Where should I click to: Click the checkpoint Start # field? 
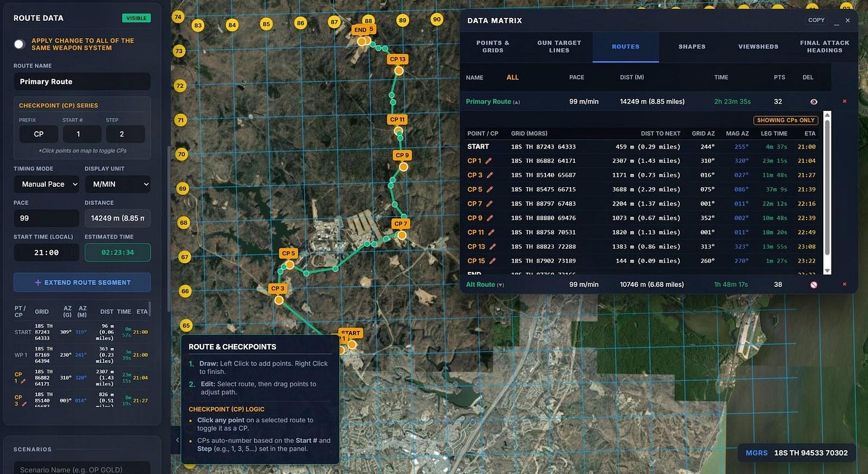82,134
